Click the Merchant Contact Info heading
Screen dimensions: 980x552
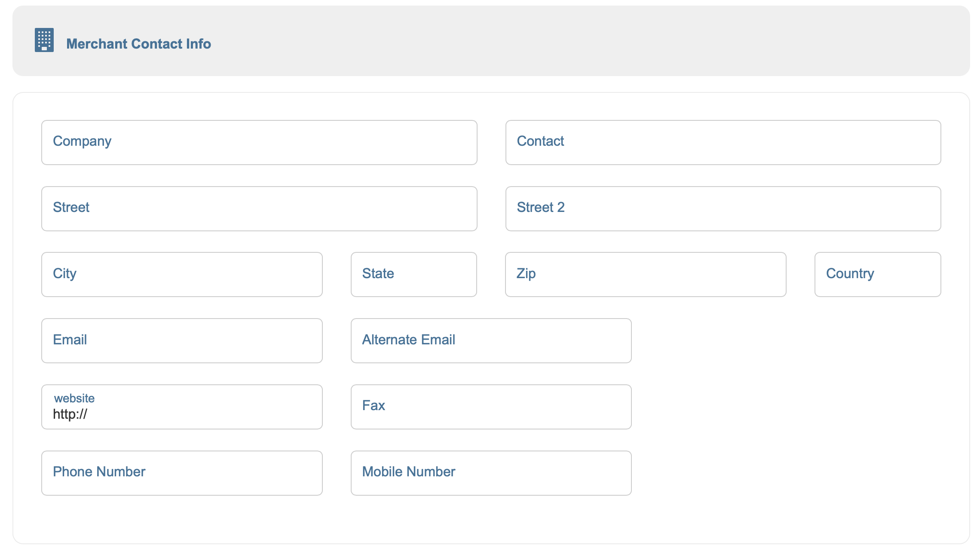(x=138, y=44)
